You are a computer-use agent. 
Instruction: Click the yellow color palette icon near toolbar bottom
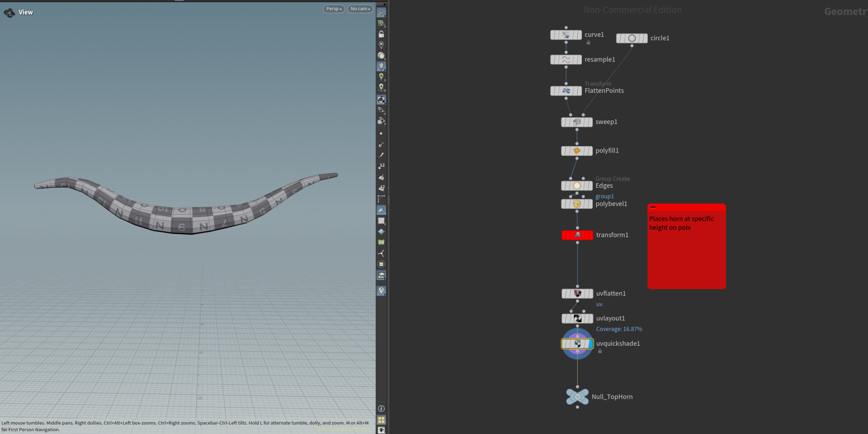coord(381,420)
